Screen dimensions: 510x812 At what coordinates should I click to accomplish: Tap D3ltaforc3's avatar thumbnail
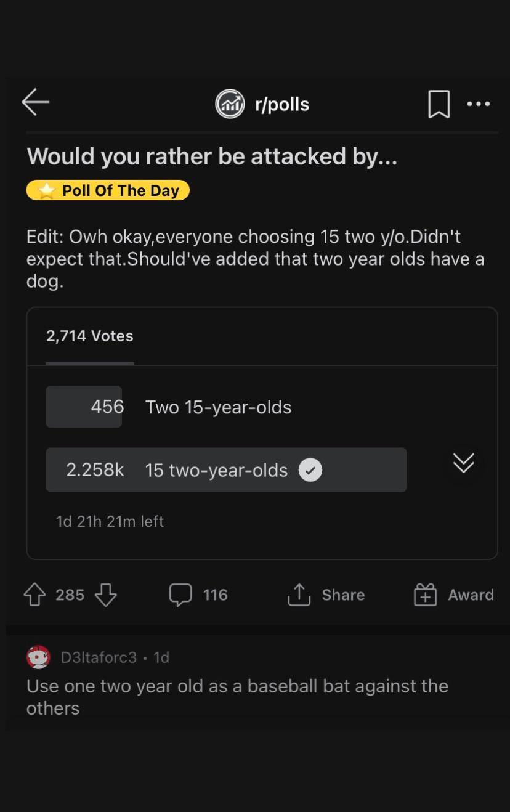point(38,657)
